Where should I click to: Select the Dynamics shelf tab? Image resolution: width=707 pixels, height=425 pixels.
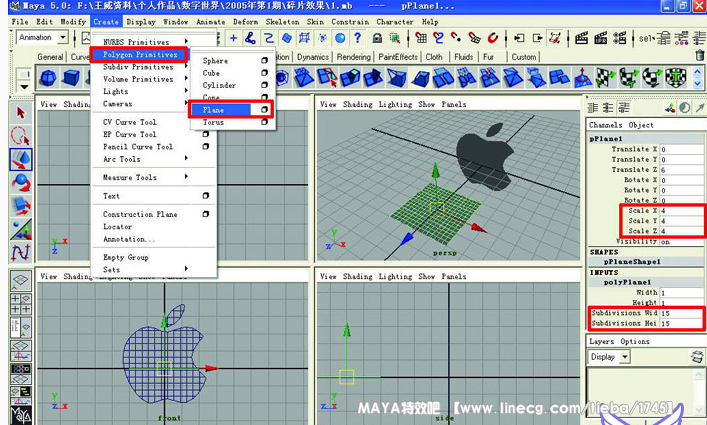coord(313,57)
